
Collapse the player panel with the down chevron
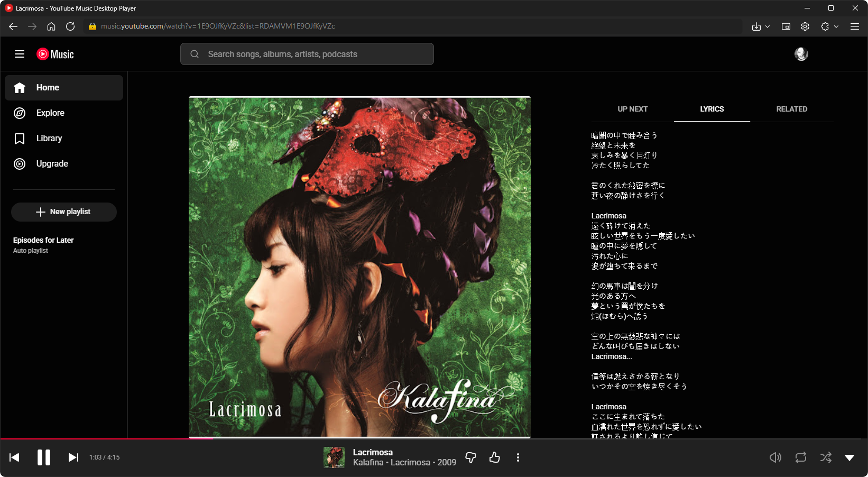pos(849,457)
